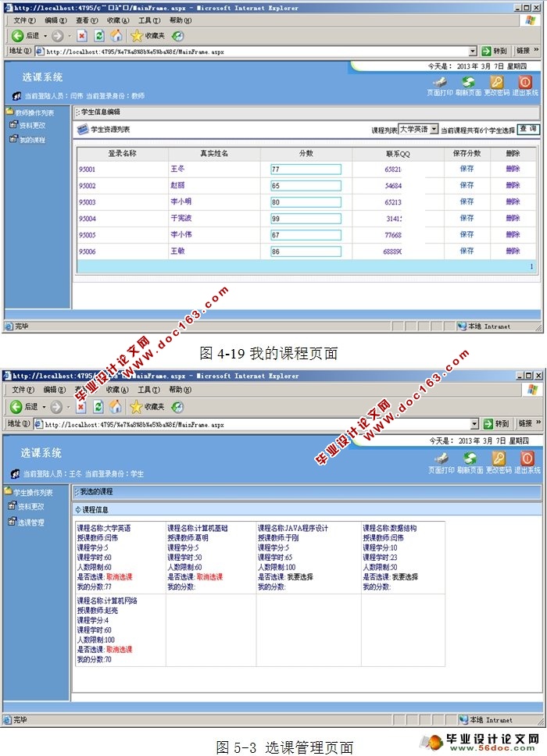547x756 pixels.
Task: Click the red Stop icon in teacher window
Action: pos(83,36)
